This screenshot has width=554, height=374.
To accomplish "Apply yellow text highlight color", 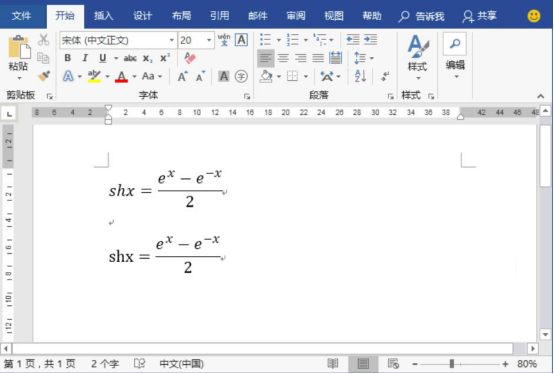I will [94, 76].
